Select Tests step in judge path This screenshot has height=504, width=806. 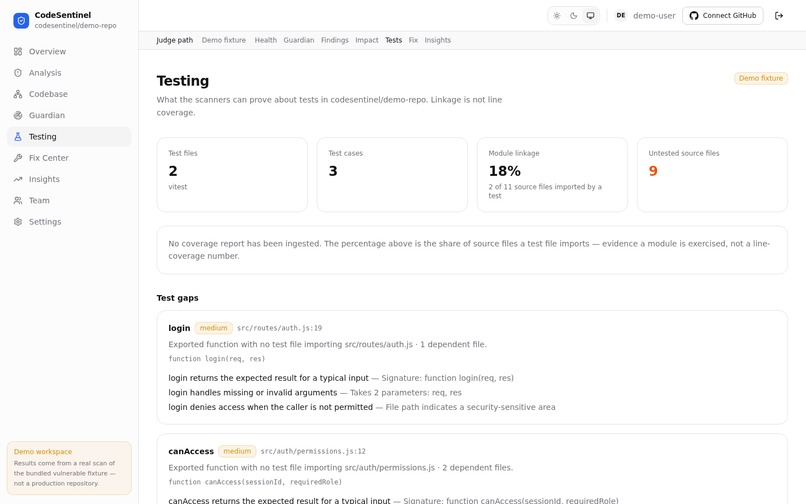point(393,40)
